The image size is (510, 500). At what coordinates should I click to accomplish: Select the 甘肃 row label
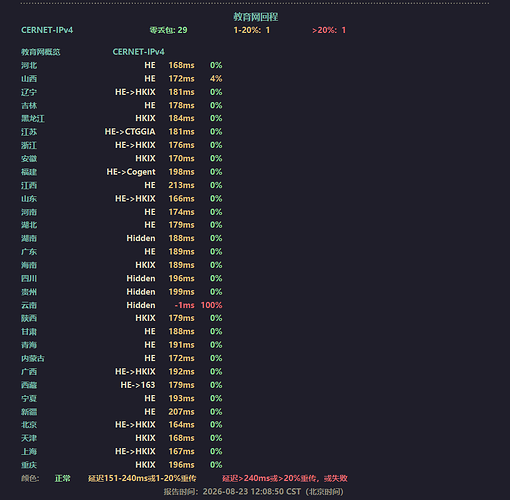[x=29, y=331]
